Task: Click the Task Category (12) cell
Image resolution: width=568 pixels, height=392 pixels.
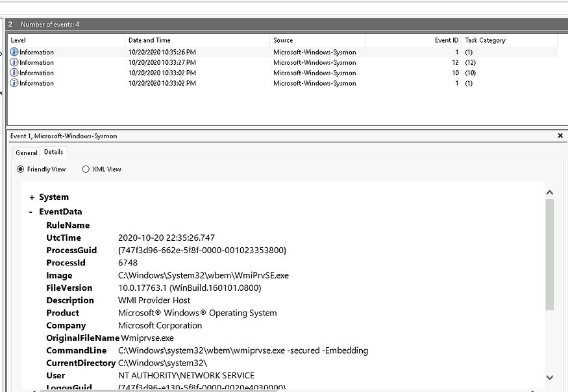Action: coord(470,62)
